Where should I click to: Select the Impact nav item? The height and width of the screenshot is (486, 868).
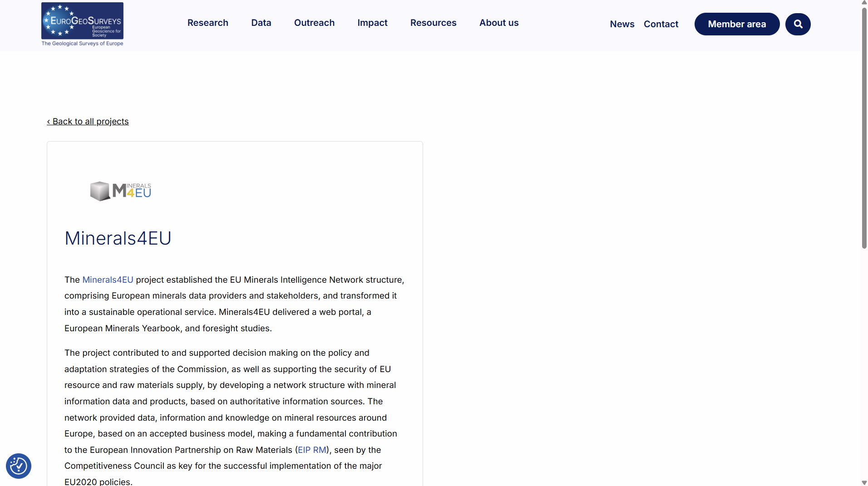372,23
